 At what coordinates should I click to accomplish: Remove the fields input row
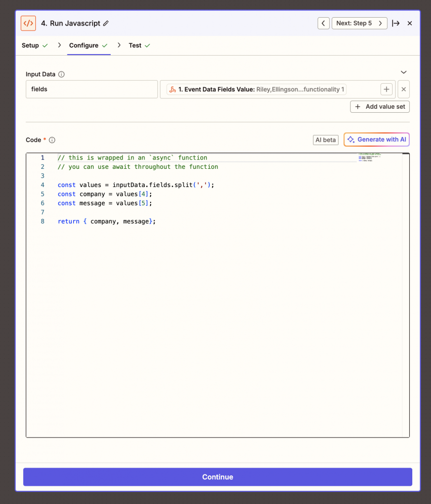[x=403, y=90]
